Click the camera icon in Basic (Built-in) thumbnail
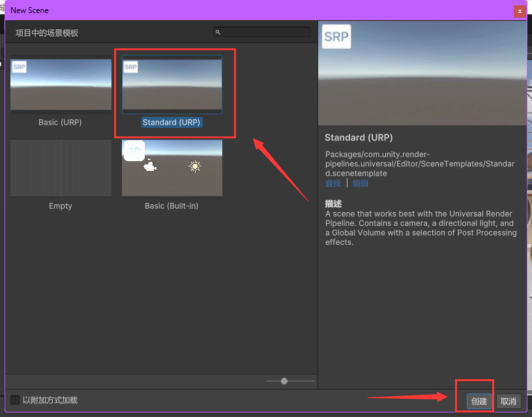The width and height of the screenshot is (532, 417). click(x=151, y=166)
